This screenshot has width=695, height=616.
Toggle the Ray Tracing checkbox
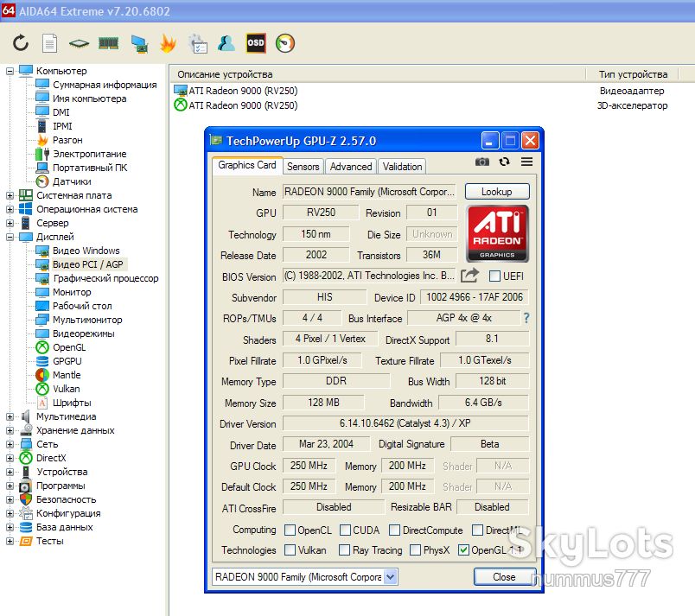point(344,550)
